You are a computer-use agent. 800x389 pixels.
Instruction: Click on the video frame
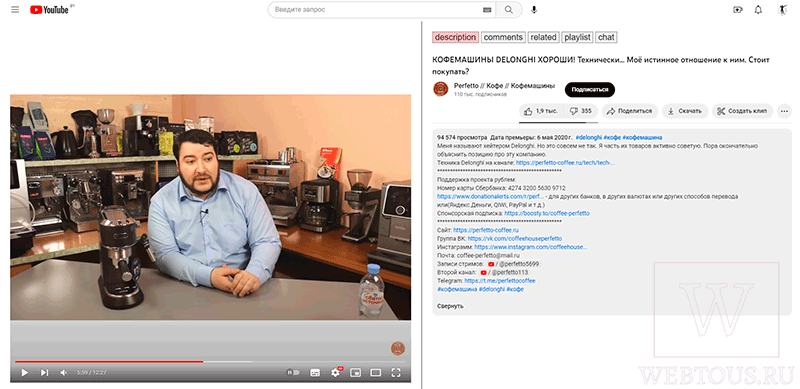click(x=210, y=207)
